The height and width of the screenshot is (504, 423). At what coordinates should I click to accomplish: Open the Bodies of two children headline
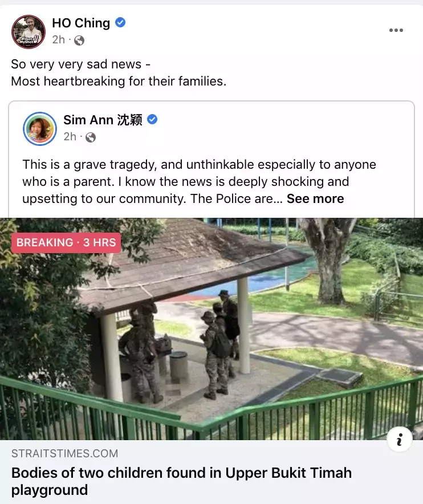pos(181,481)
